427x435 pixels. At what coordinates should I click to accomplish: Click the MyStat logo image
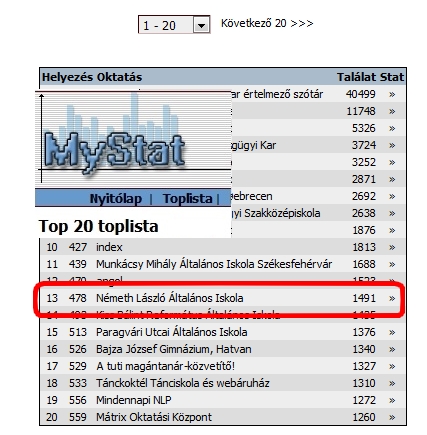tap(133, 138)
